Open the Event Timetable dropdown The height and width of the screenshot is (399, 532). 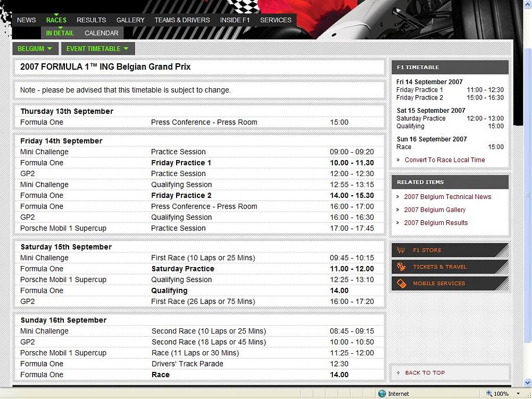[x=98, y=48]
